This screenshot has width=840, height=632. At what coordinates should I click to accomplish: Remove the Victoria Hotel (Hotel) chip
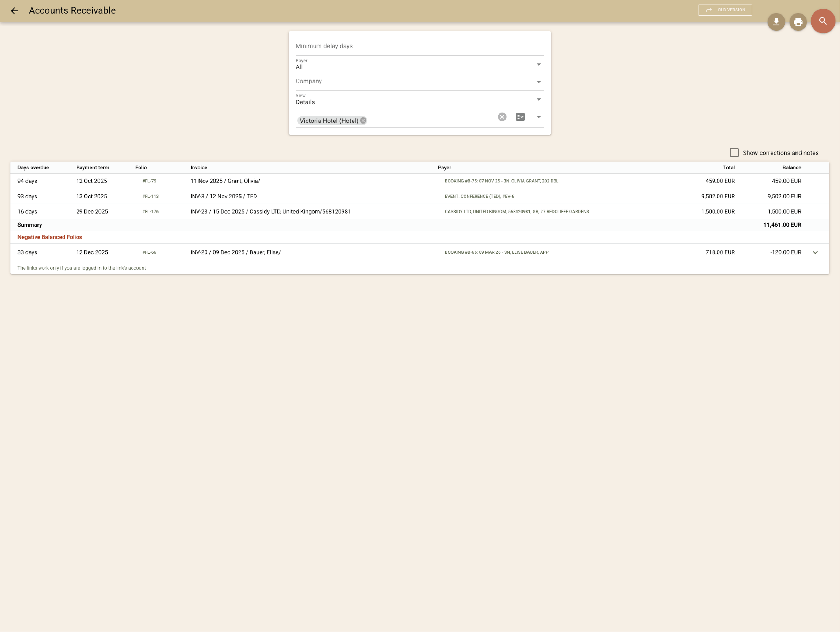coord(363,120)
